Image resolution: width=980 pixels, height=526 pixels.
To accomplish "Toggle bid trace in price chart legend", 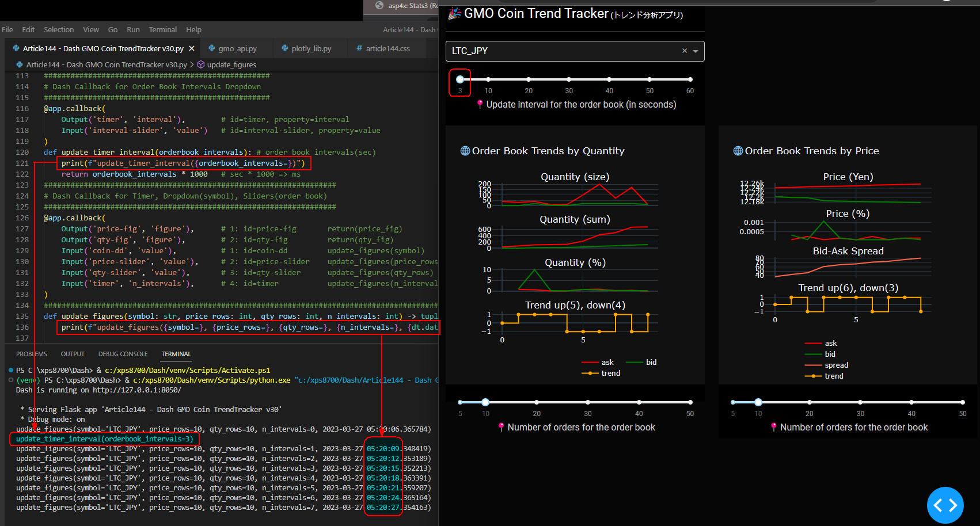I will pyautogui.click(x=821, y=355).
